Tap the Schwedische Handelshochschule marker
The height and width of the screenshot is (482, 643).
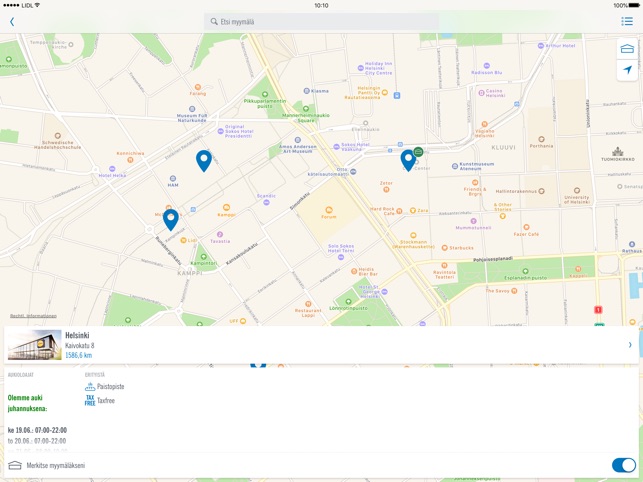click(x=57, y=135)
